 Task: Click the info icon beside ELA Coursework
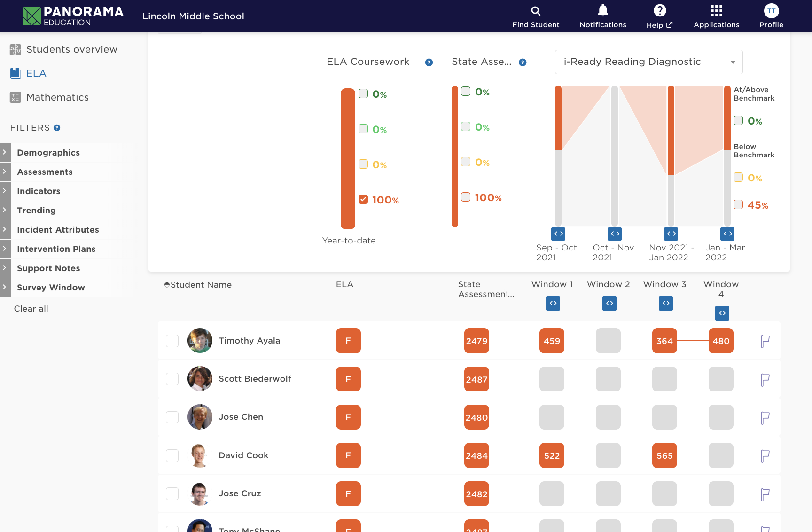429,63
